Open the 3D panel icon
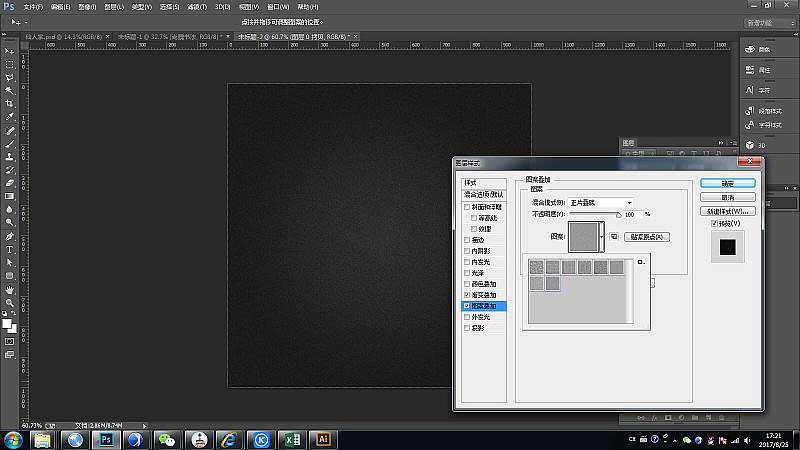The width and height of the screenshot is (800, 450). (x=750, y=145)
